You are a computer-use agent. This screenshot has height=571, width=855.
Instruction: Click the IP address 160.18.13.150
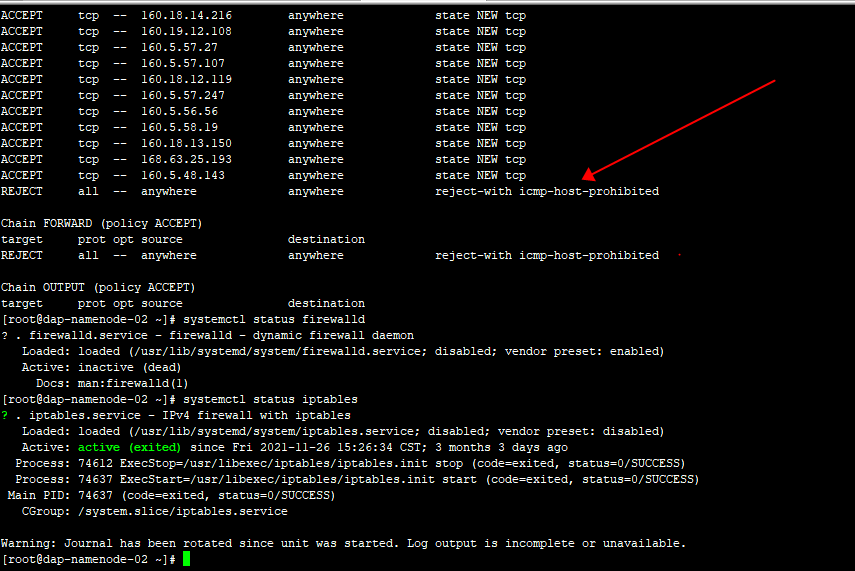click(186, 143)
